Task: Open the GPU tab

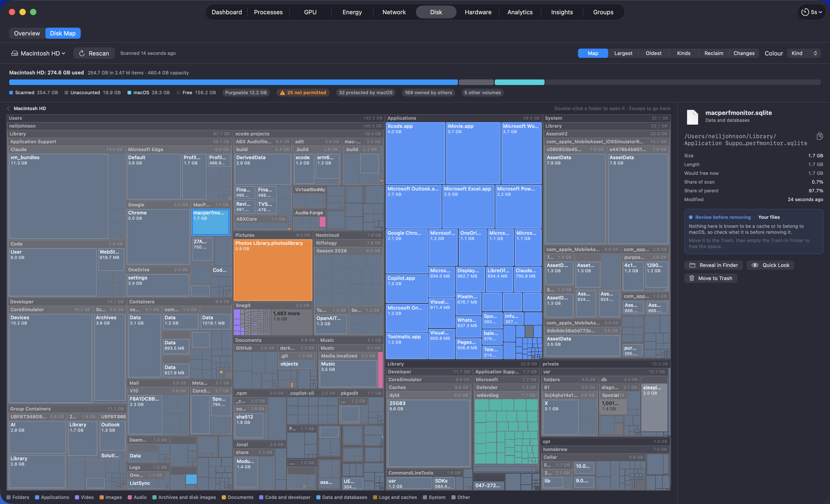Action: (x=310, y=12)
